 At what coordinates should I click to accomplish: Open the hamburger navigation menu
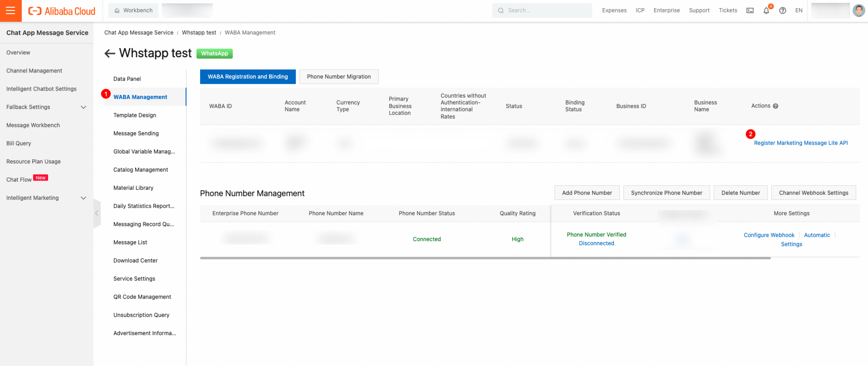click(x=10, y=10)
